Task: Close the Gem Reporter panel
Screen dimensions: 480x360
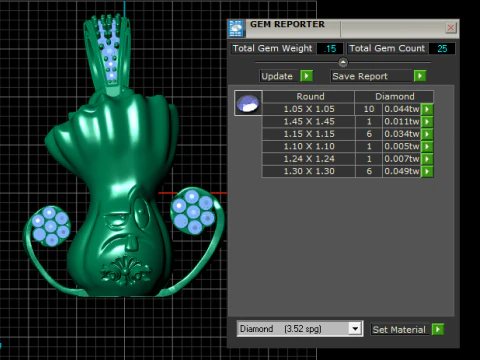Action: [451, 28]
